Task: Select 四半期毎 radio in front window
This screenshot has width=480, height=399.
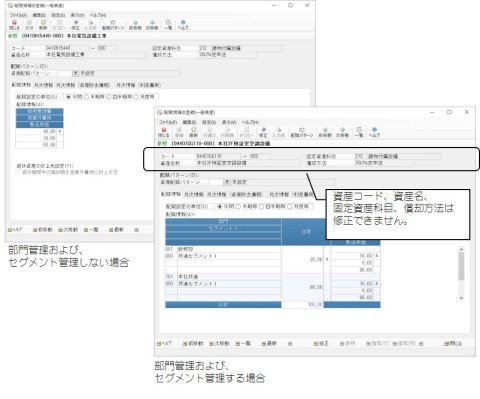Action: [262, 206]
